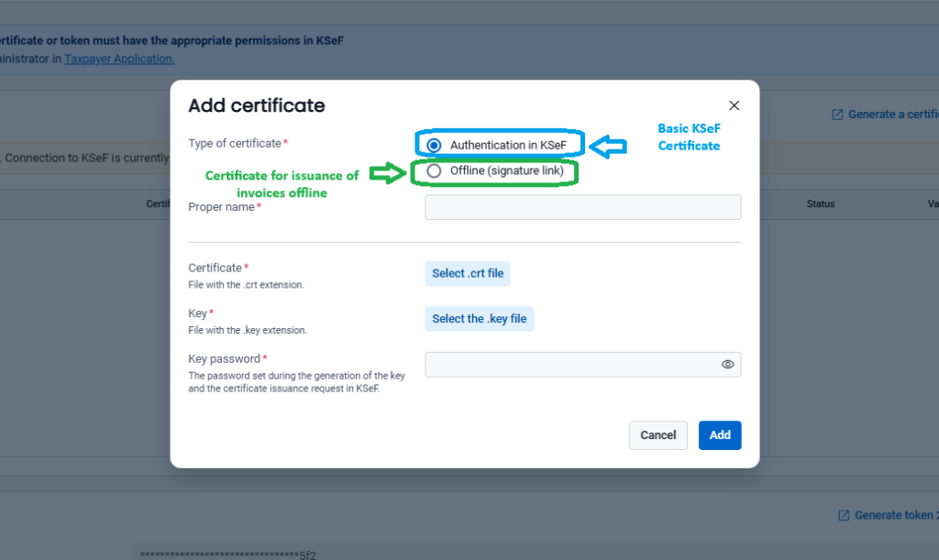939x560 pixels.
Task: Click the Basic KSeF Certificate annotation text
Action: pyautogui.click(x=689, y=137)
